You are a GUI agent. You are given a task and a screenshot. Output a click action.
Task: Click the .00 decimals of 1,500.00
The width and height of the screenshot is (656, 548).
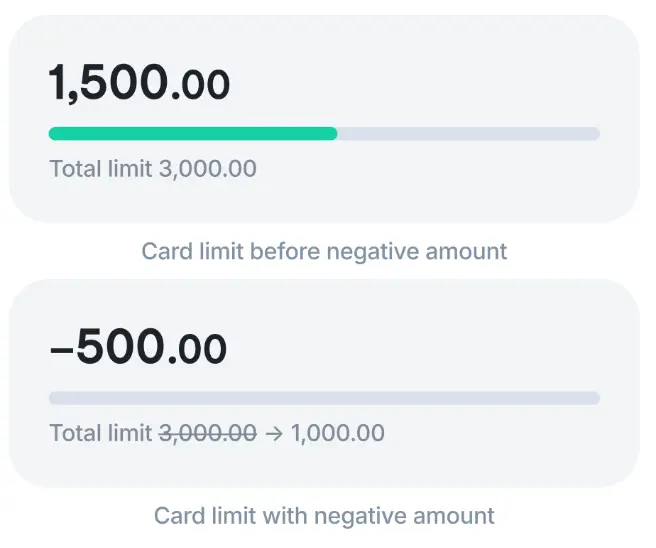[200, 86]
